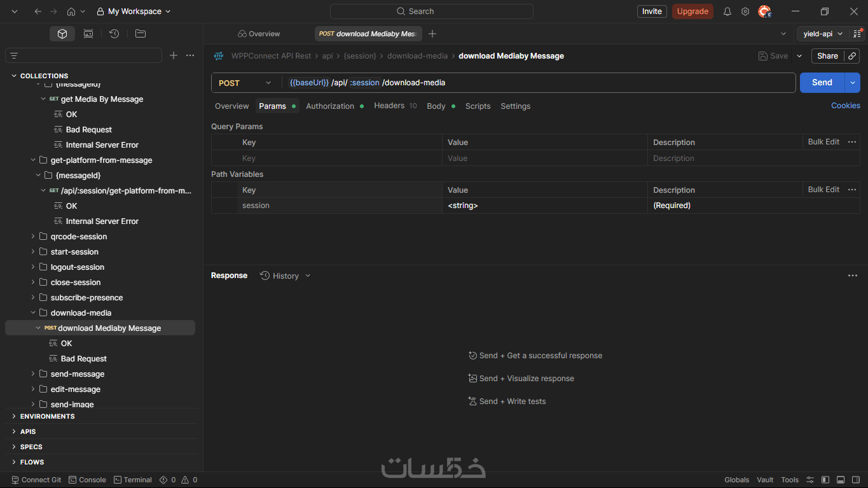868x488 pixels.
Task: Open Globals in the status bar
Action: pos(736,480)
